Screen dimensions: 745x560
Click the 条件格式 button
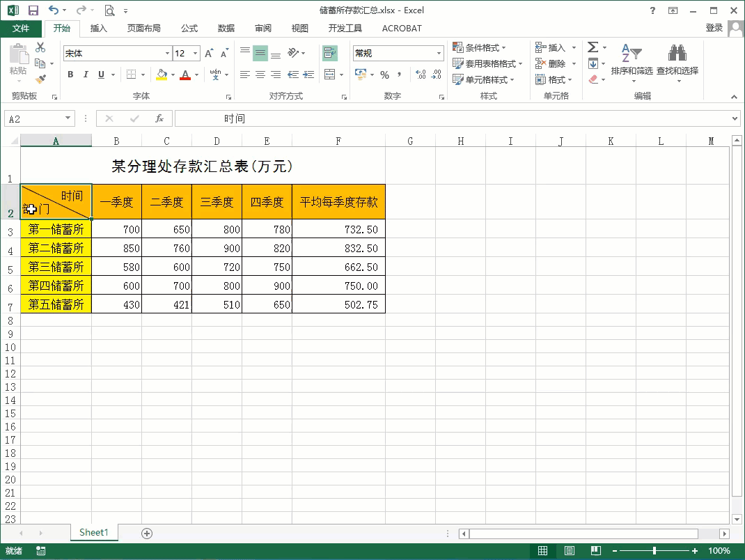pyautogui.click(x=482, y=47)
